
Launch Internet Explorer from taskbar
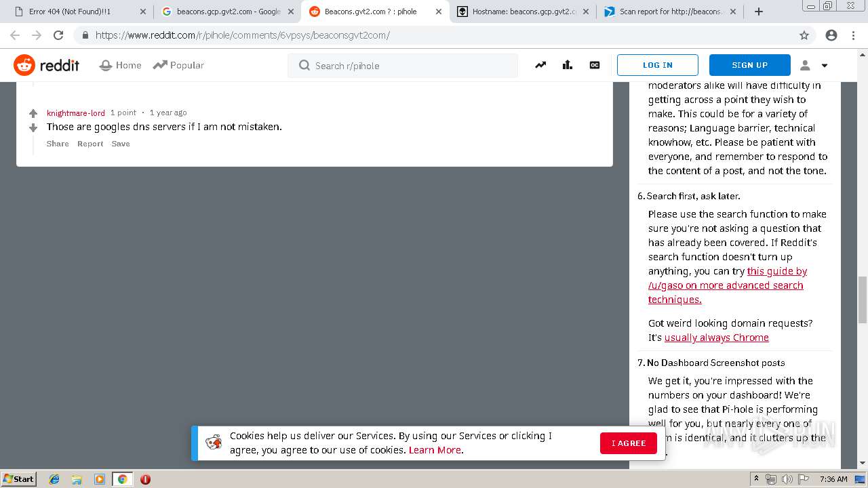click(x=54, y=479)
